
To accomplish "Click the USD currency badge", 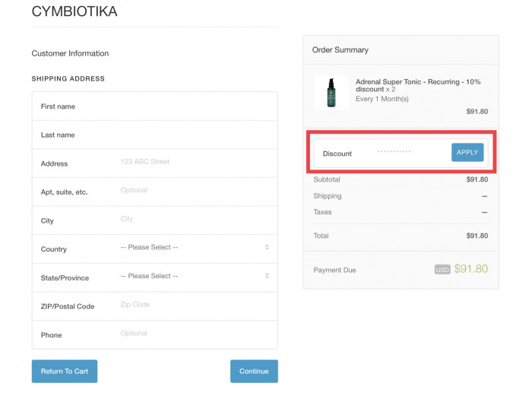I will (442, 269).
